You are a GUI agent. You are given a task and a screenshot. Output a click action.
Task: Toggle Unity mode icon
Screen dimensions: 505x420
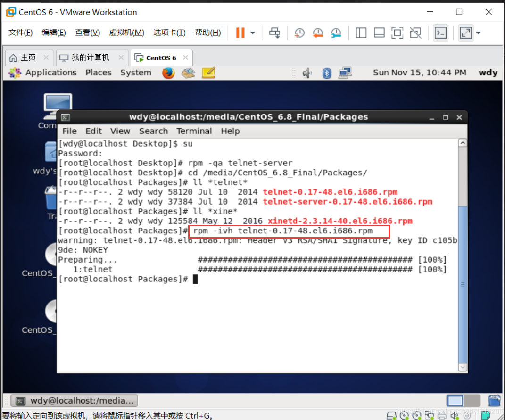coord(415,33)
